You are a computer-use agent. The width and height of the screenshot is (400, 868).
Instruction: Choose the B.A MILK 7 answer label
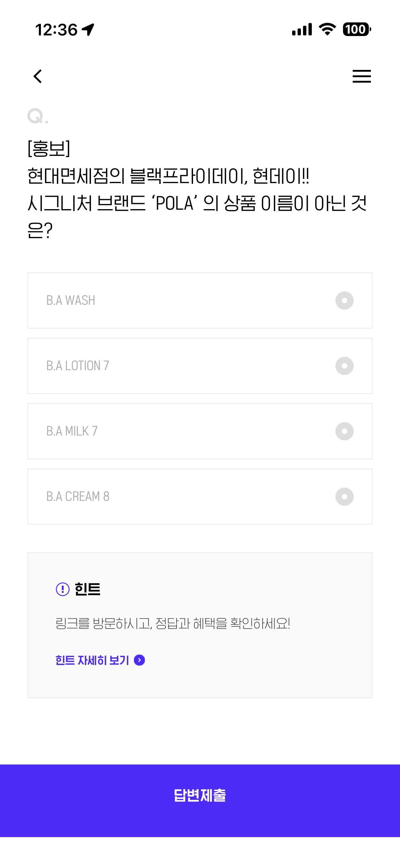[x=72, y=431]
